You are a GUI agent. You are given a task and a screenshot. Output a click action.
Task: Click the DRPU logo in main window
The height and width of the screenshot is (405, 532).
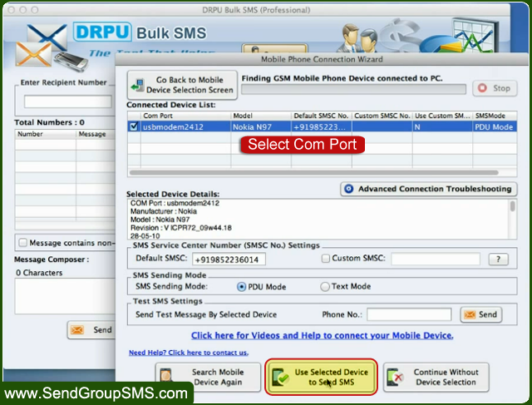[102, 32]
